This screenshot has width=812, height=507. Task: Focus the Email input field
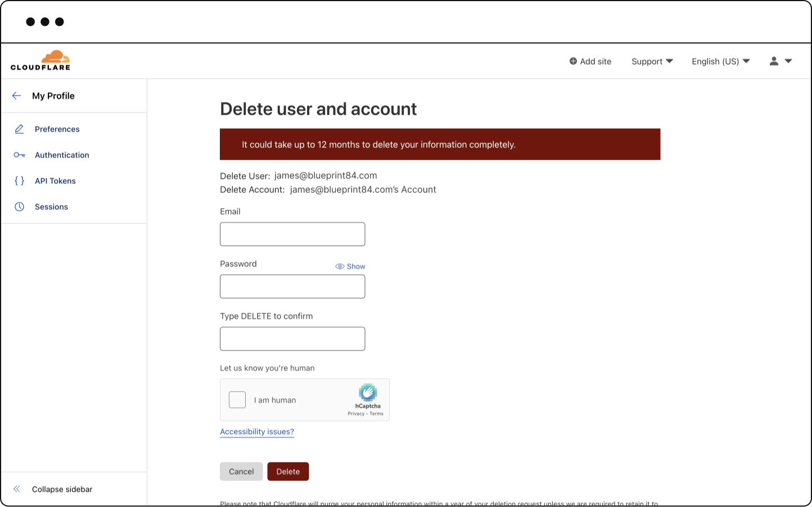pos(292,234)
